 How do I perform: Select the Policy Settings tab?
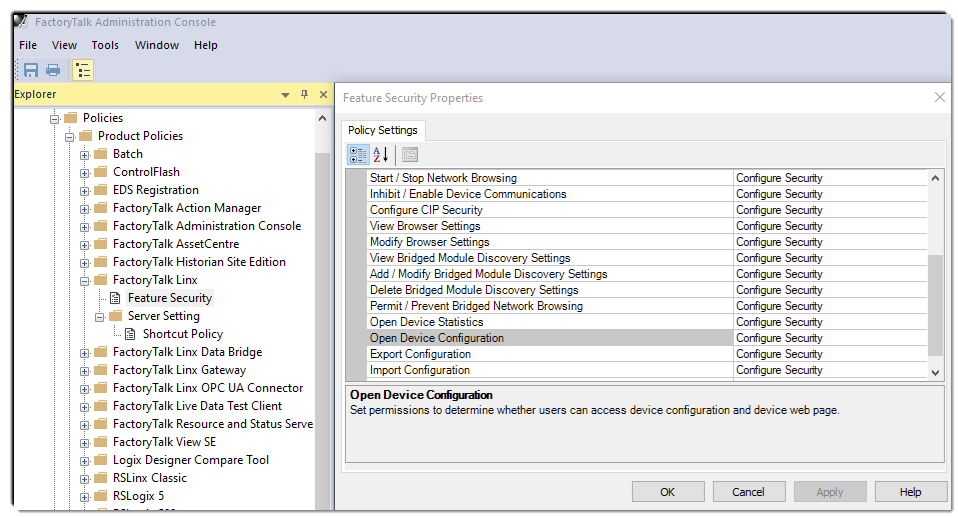382,130
